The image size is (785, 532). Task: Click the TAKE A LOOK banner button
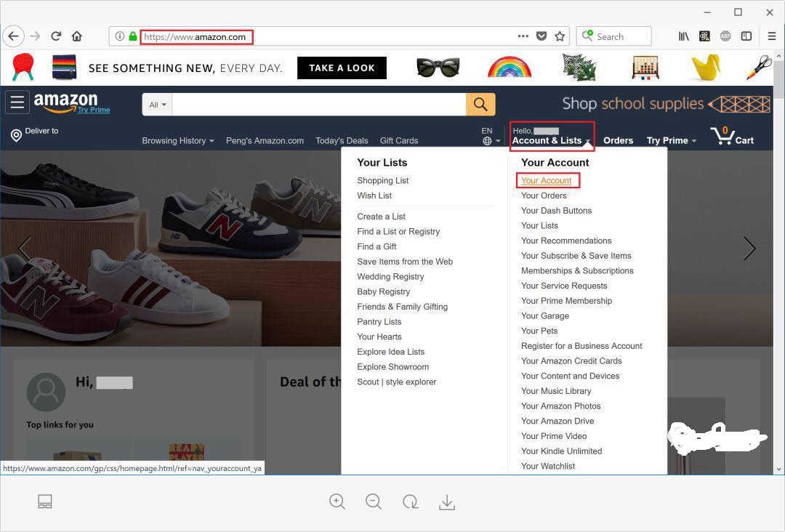coord(342,68)
